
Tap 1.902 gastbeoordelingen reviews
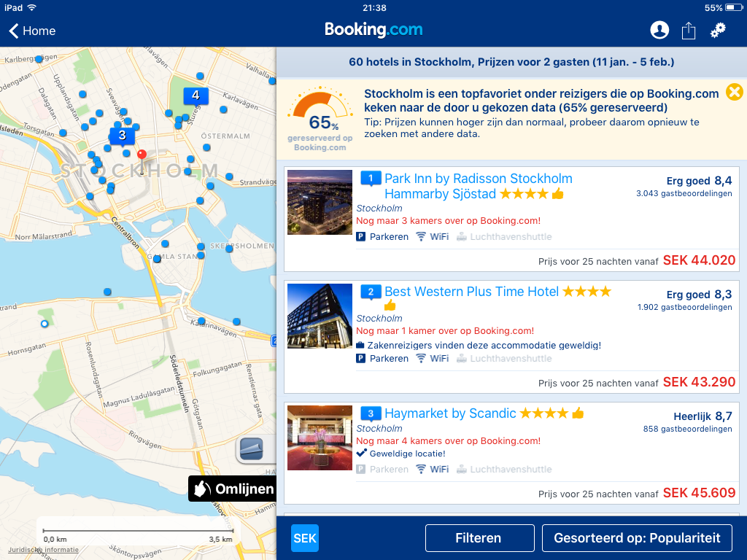point(684,307)
